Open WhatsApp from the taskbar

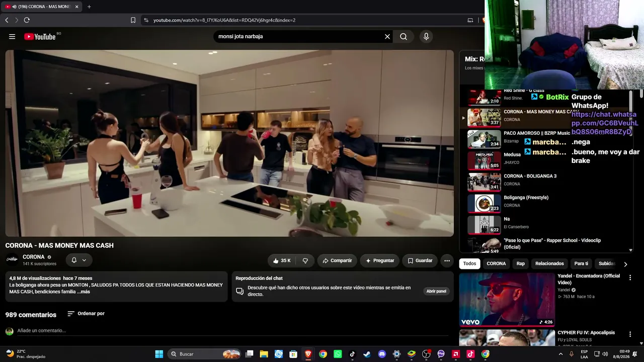point(338,354)
